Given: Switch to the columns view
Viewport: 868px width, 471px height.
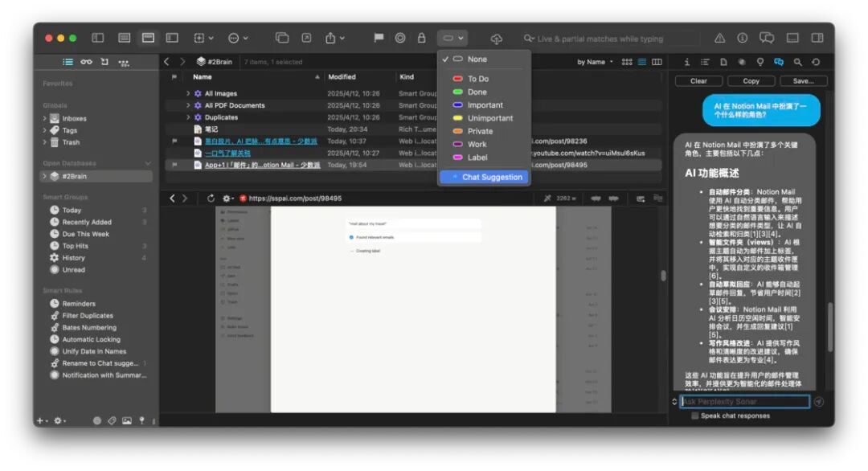Looking at the screenshot, I should point(657,62).
